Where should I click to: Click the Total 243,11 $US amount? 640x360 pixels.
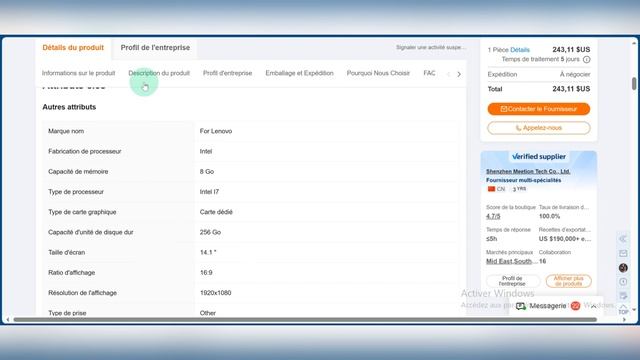571,89
